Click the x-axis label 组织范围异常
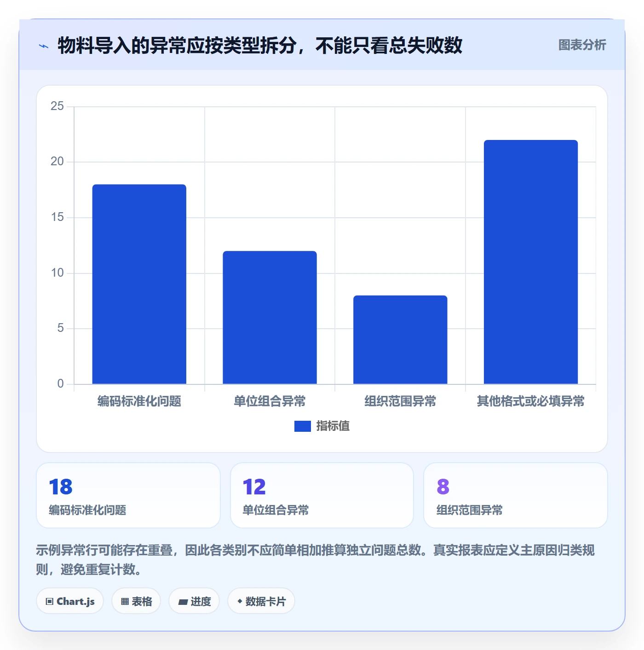This screenshot has width=644, height=650. pos(400,401)
